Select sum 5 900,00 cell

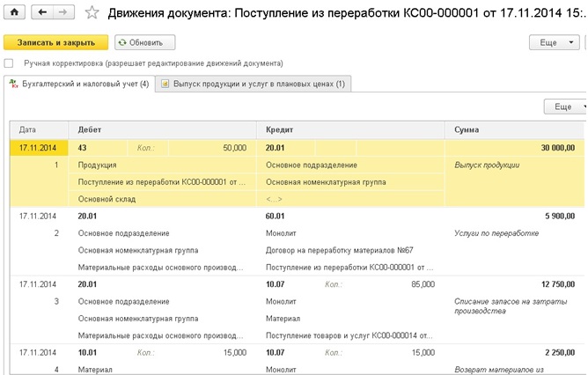(514, 216)
